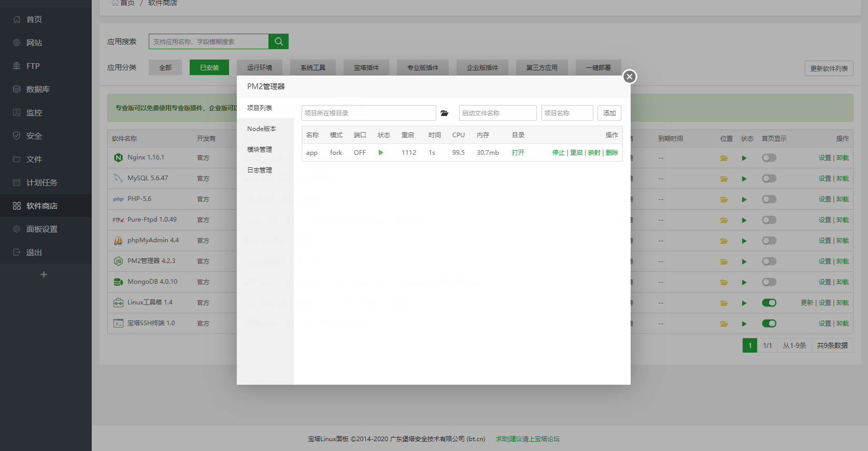Click the PM2管理器 row status play icon
This screenshot has width=868, height=451.
(744, 261)
